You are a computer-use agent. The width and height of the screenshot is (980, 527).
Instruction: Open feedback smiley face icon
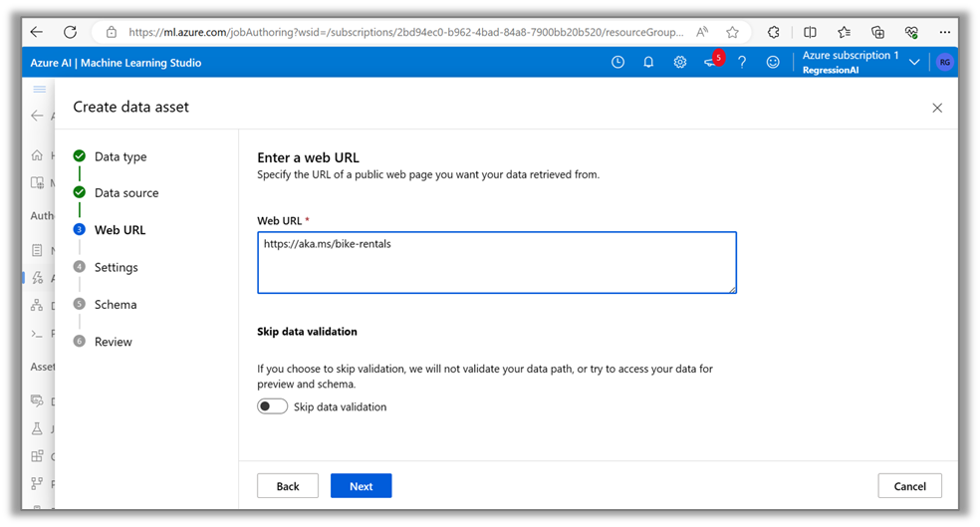773,62
